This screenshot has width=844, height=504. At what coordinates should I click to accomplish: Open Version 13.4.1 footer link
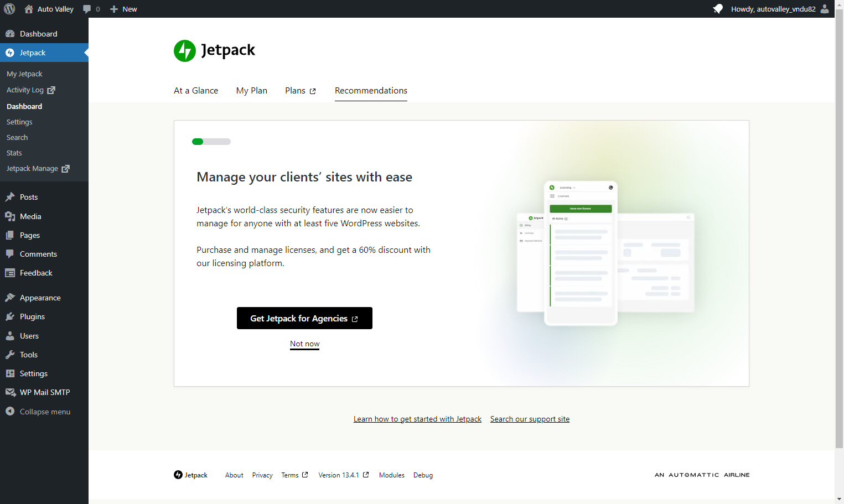344,475
